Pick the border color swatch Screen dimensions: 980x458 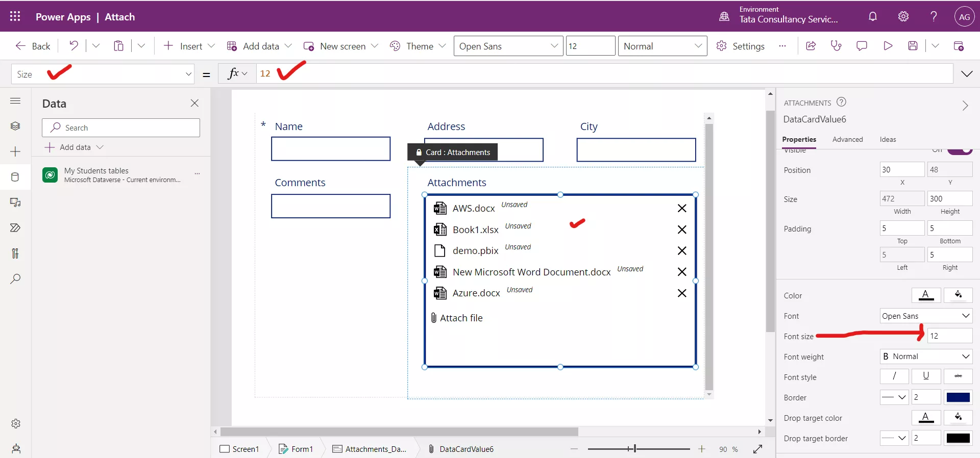[x=958, y=397]
